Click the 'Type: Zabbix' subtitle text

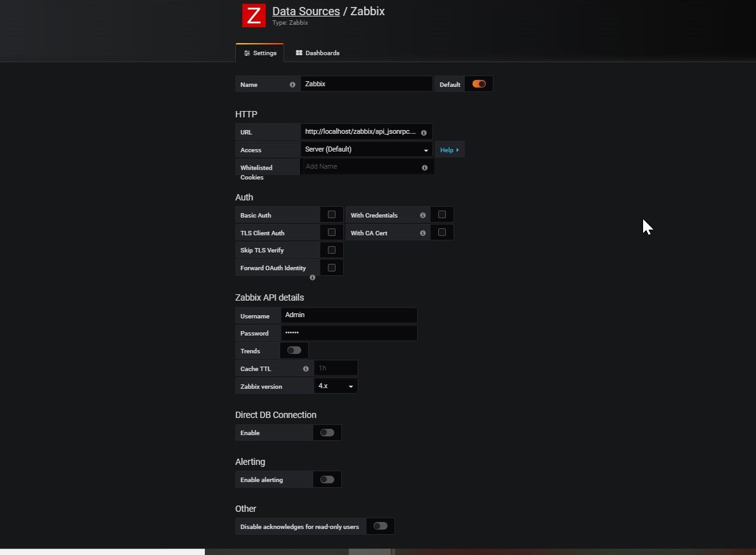click(x=290, y=23)
